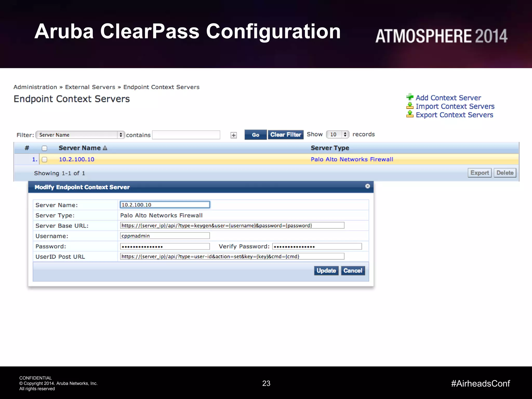Click the Clear Filter button

point(286,135)
